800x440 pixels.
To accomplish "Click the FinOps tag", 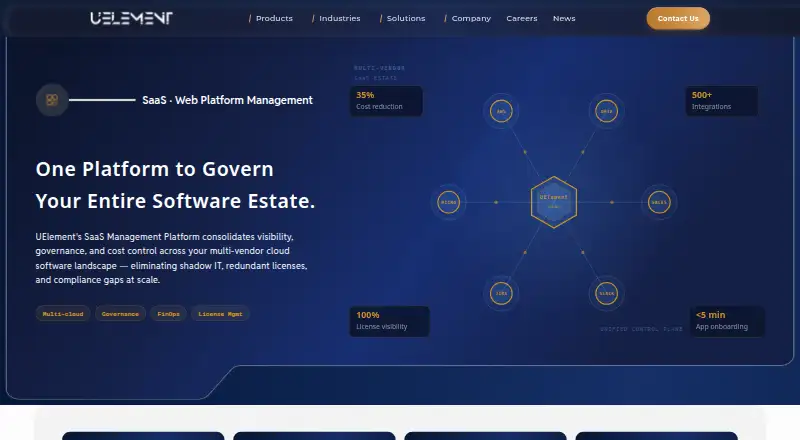I will [x=168, y=314].
